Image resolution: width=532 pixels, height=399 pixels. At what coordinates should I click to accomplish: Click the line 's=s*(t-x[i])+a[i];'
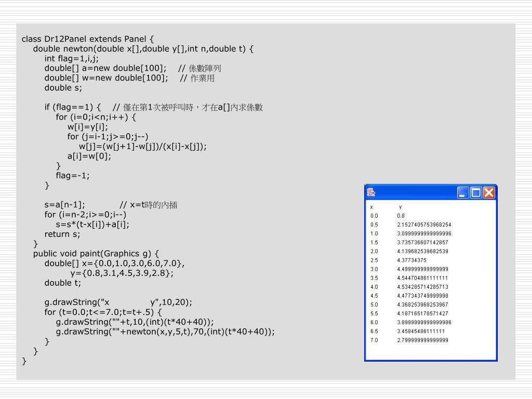pos(92,224)
